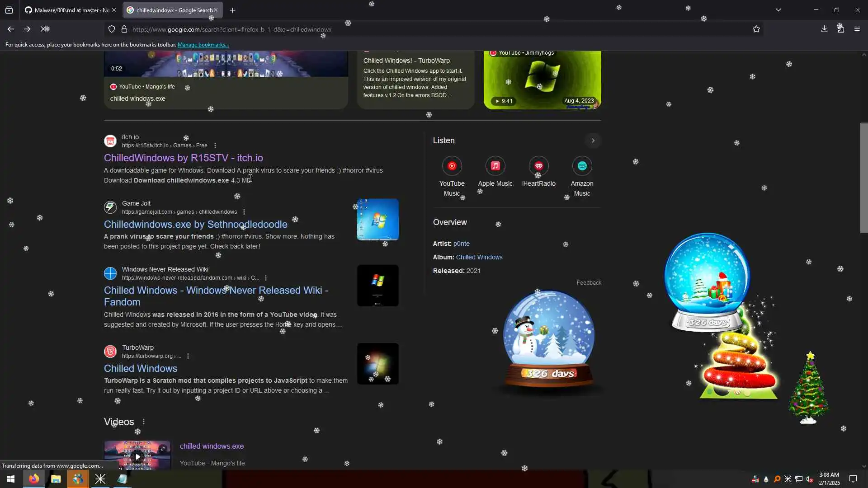868x488 pixels.
Task: Open Firefox extensions puzzle icon
Action: (840, 29)
